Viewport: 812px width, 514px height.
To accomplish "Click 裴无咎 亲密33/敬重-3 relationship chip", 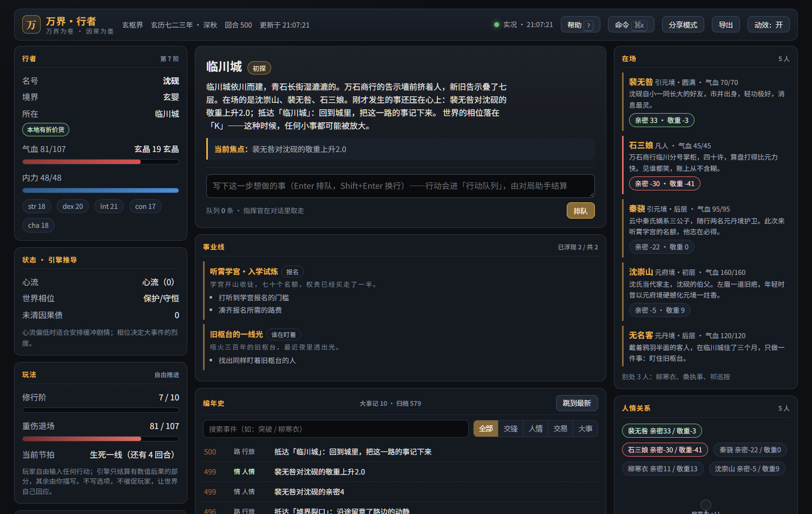I will coord(662,431).
